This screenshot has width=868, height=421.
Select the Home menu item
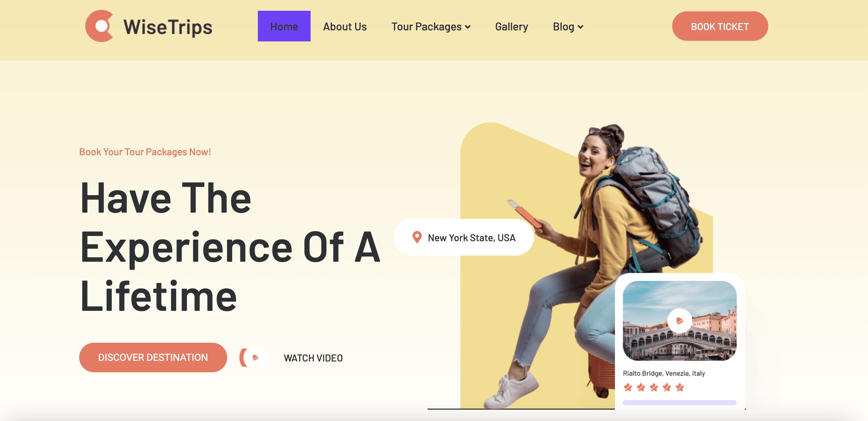pos(284,26)
